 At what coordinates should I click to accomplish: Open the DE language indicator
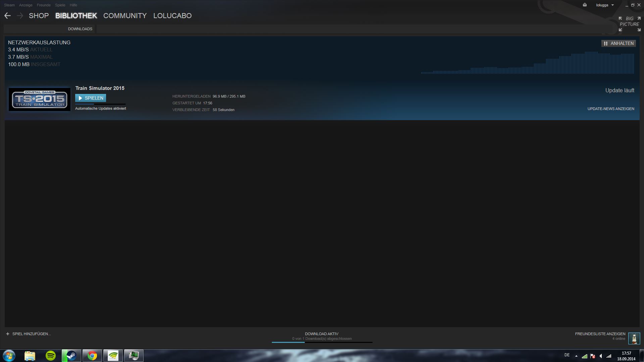(567, 355)
